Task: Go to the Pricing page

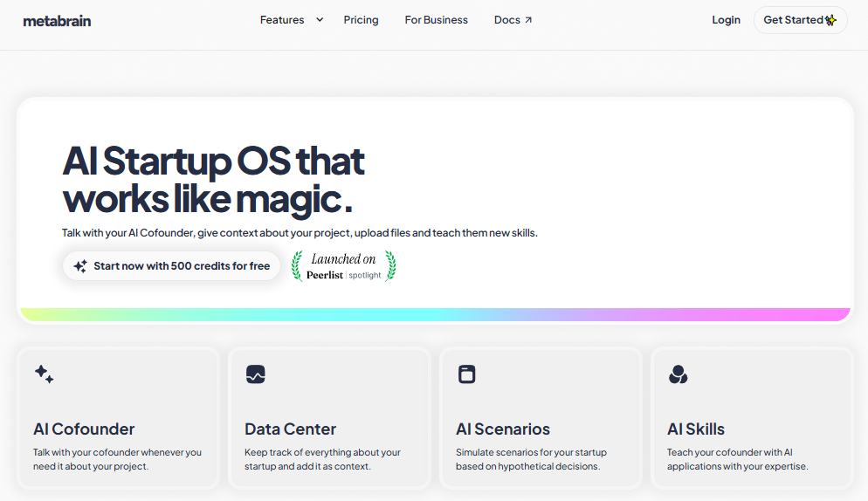Action: (x=361, y=20)
